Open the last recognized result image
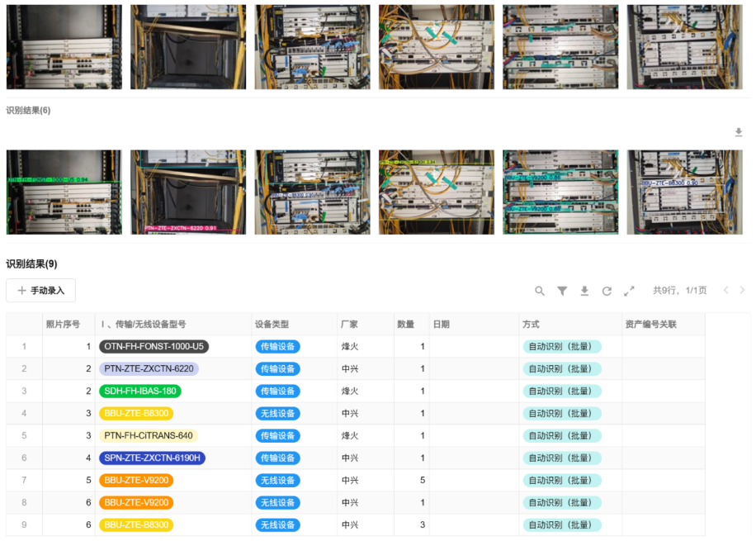Screen dimensions: 756x541 coord(684,192)
